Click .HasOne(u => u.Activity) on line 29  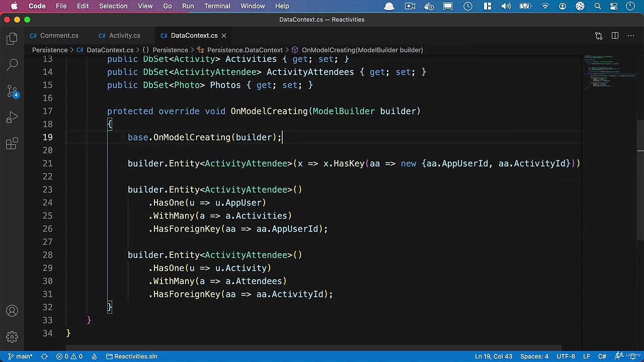210,268
